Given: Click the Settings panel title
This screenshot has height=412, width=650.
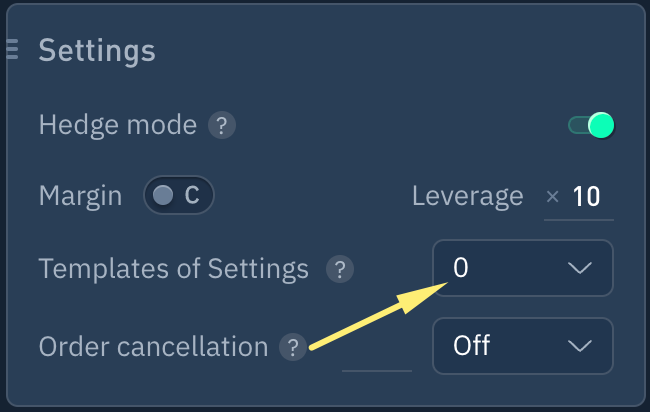Looking at the screenshot, I should (97, 50).
